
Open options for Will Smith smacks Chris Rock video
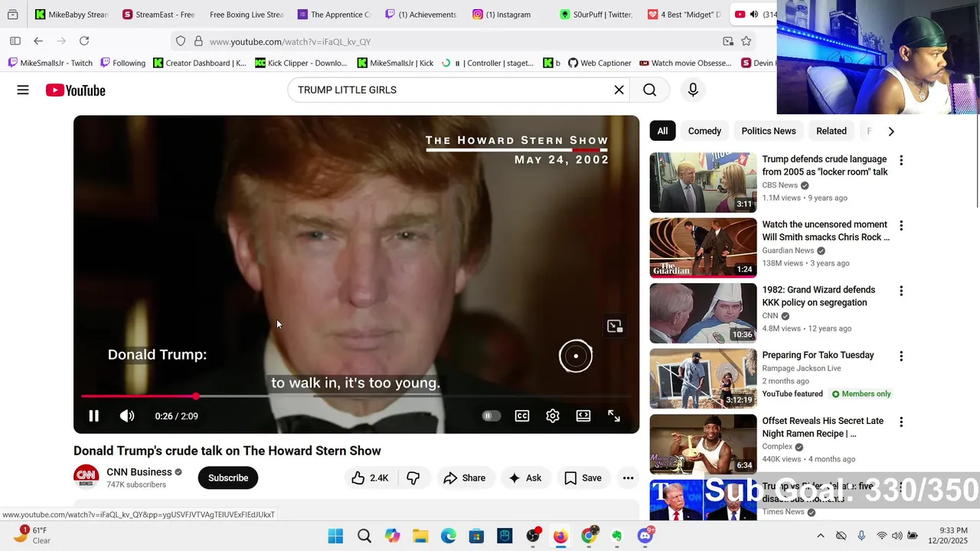click(x=901, y=226)
